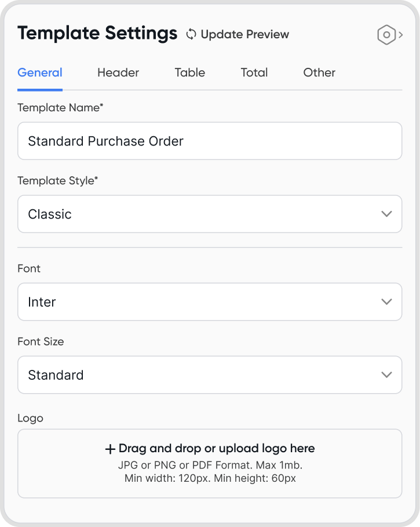Expand the Font Size dropdown chevron

click(387, 375)
